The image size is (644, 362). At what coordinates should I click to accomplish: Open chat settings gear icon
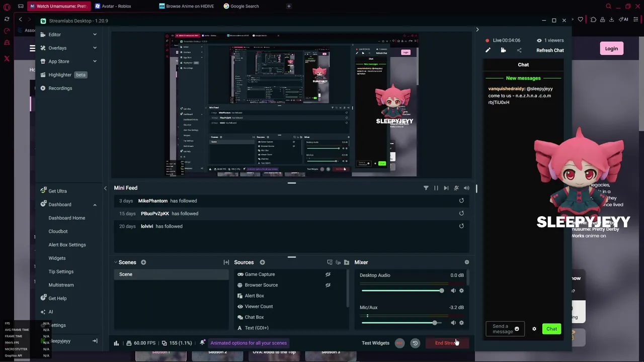[x=534, y=329]
